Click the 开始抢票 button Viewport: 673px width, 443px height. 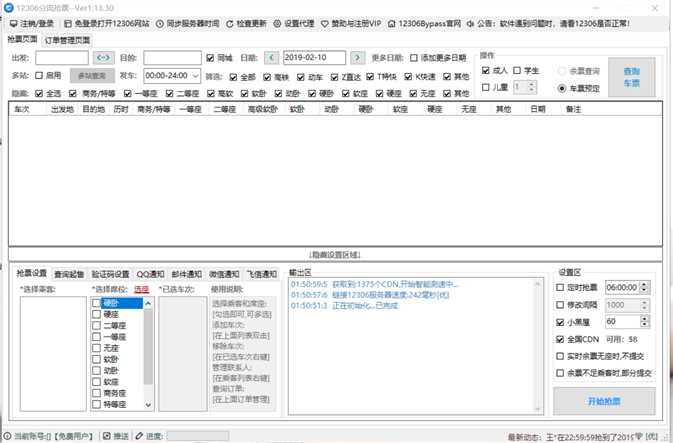[x=604, y=401]
